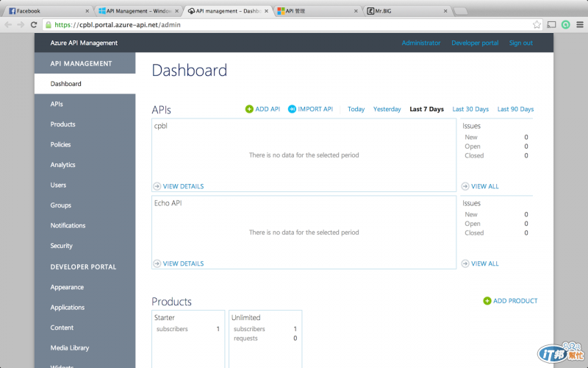Click IMPORT API link text

click(x=315, y=109)
